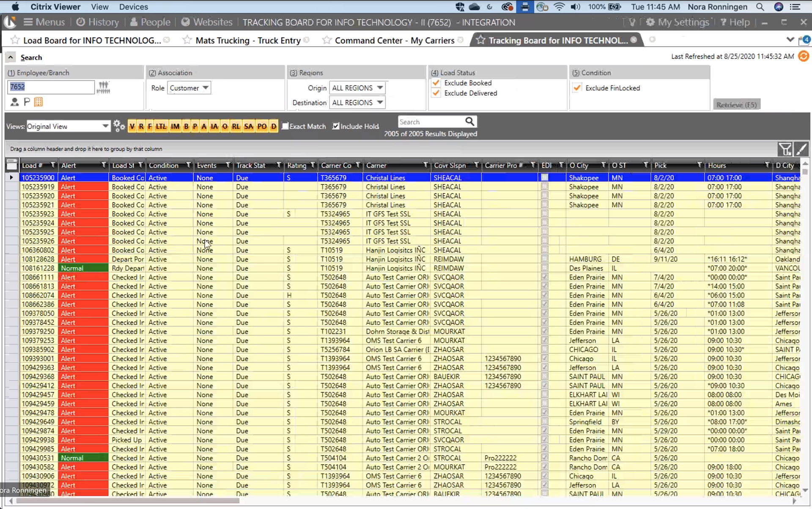The image size is (812, 509).
Task: Click the magnifier icon in grid Search box
Action: pos(469,122)
